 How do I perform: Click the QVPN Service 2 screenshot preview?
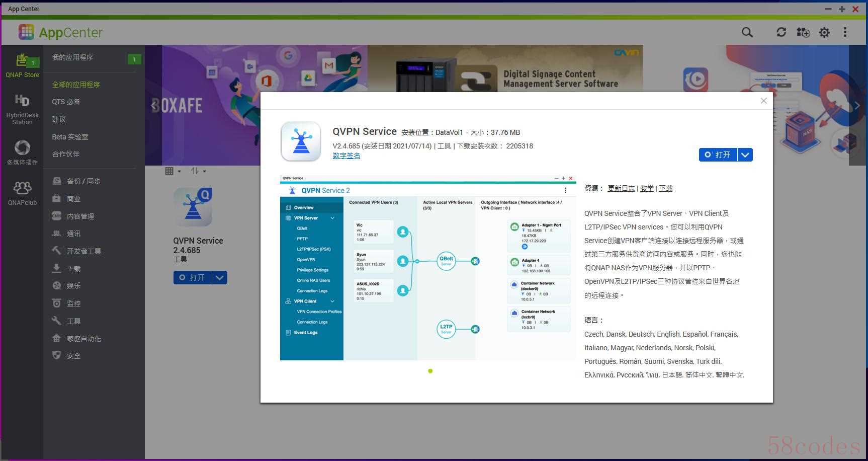[x=428, y=268]
